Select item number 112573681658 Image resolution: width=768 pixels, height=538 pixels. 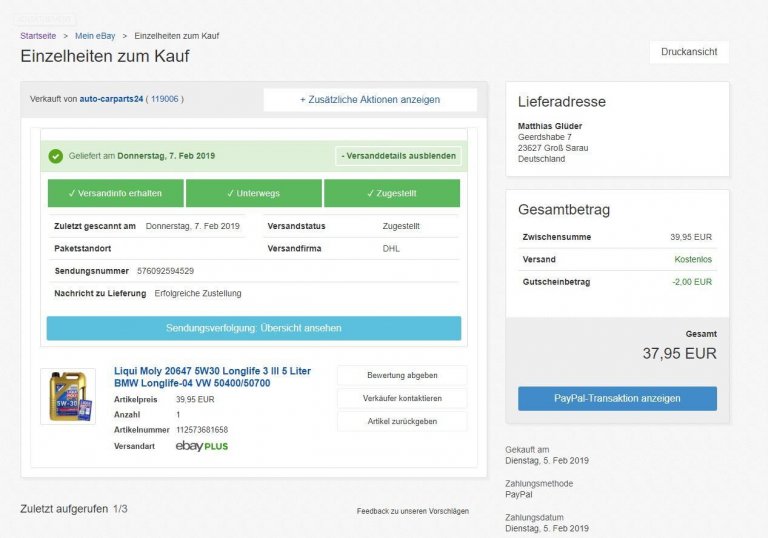[202, 430]
